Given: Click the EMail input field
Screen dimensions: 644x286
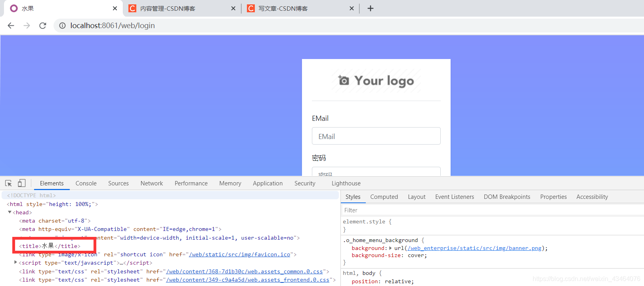Looking at the screenshot, I should tap(376, 136).
